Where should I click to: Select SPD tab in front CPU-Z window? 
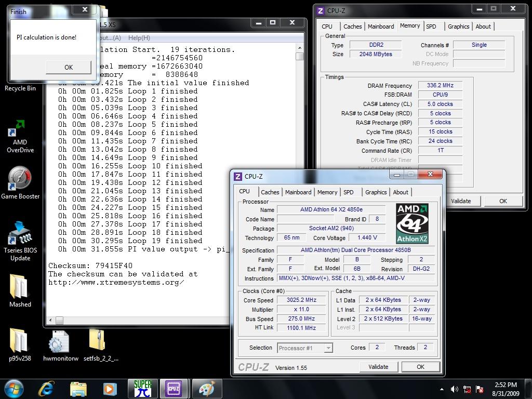[x=349, y=192]
